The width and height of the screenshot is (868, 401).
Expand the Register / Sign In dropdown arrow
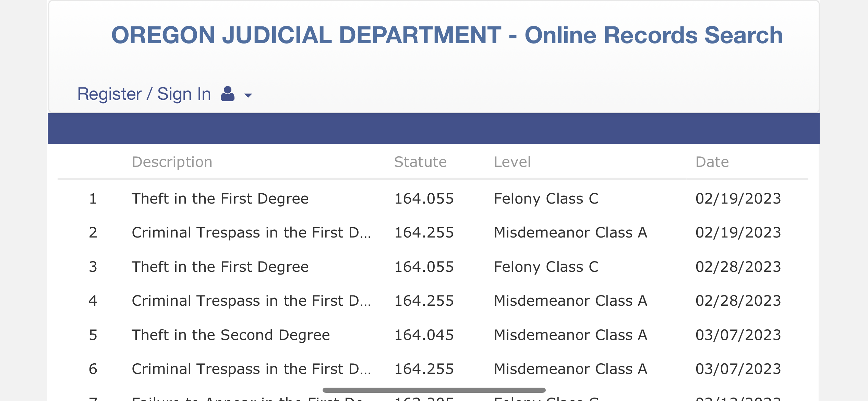point(248,95)
